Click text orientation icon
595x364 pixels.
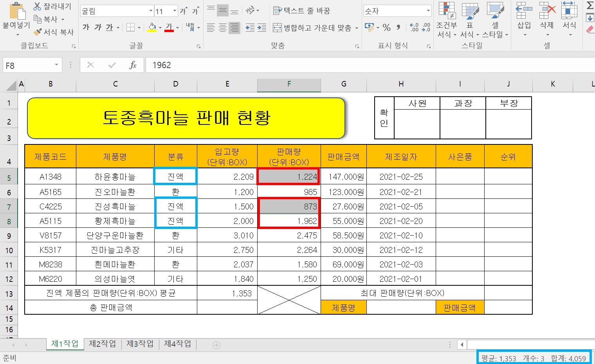click(250, 11)
